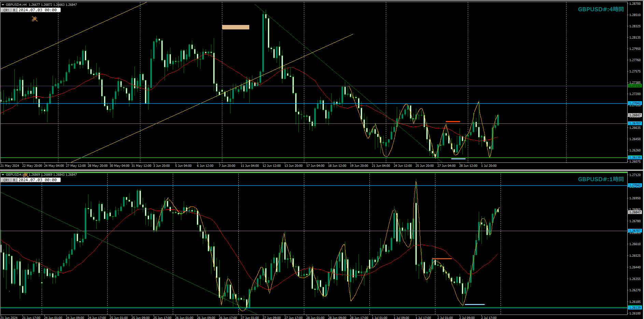The height and width of the screenshot is (319, 644).
Task: Click 1.26450 on the H4 price scale
Action: (635, 139)
